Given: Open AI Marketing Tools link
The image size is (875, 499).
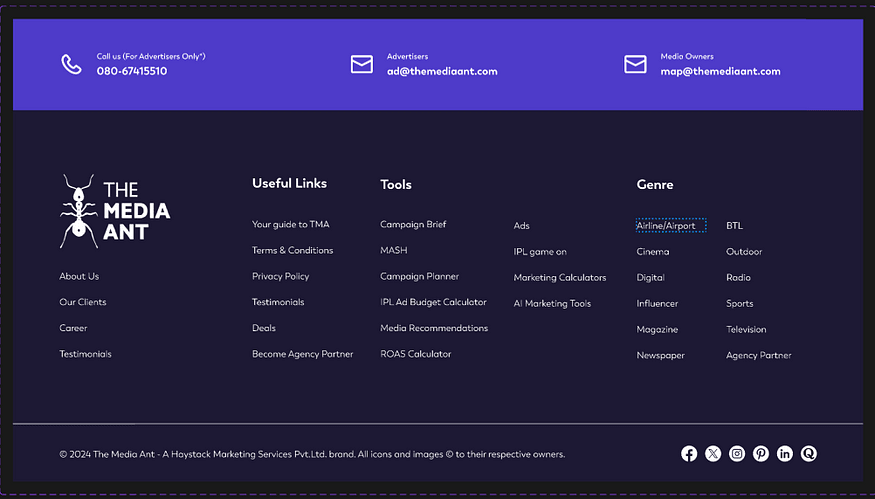Looking at the screenshot, I should [x=552, y=304].
